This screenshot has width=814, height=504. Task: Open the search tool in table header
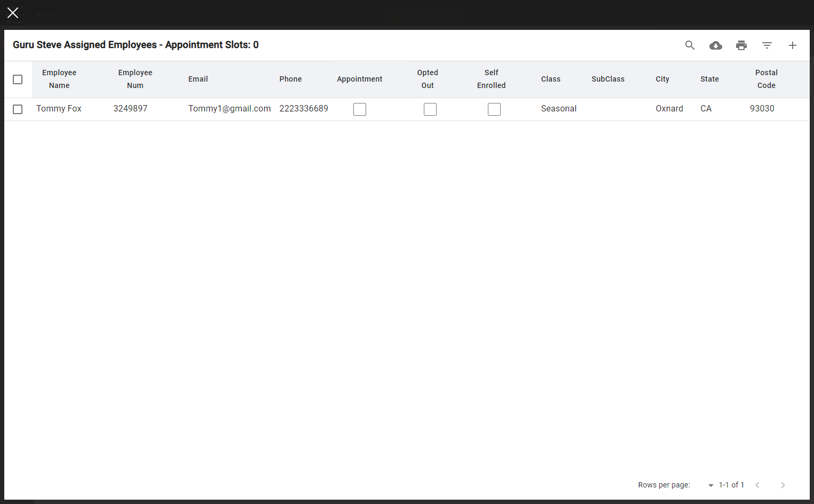click(690, 45)
